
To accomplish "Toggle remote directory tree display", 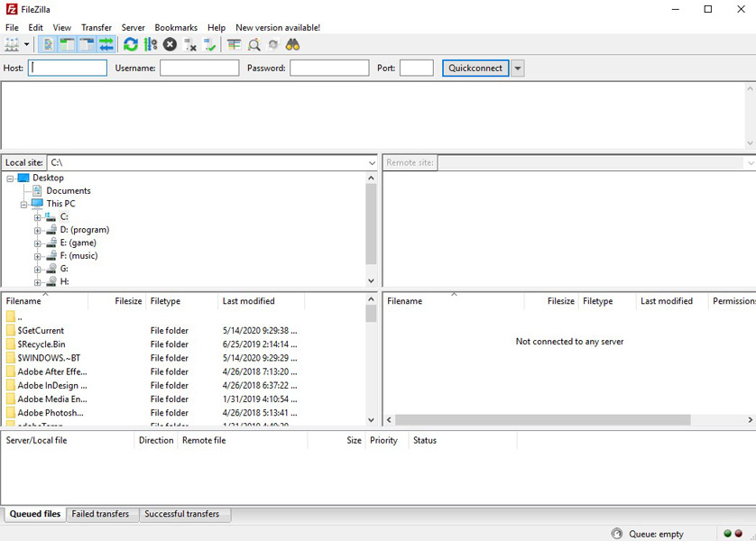I will click(x=87, y=45).
